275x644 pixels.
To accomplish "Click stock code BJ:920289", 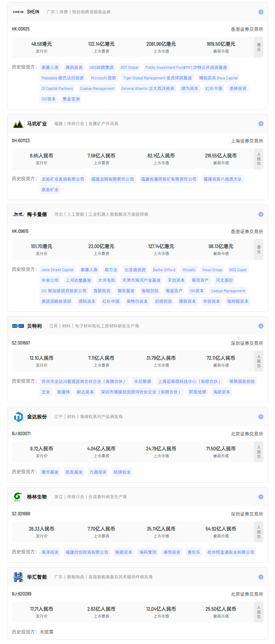I will coord(22,594).
